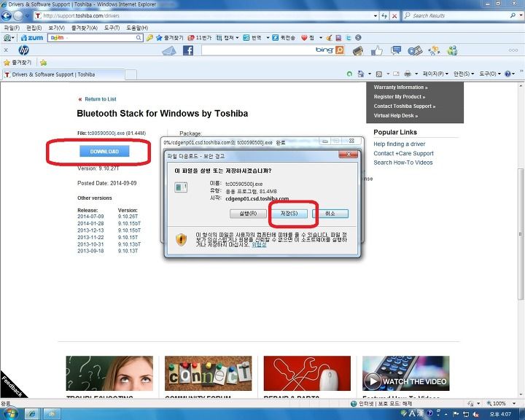Click the refresh icon in address bar

click(x=384, y=16)
